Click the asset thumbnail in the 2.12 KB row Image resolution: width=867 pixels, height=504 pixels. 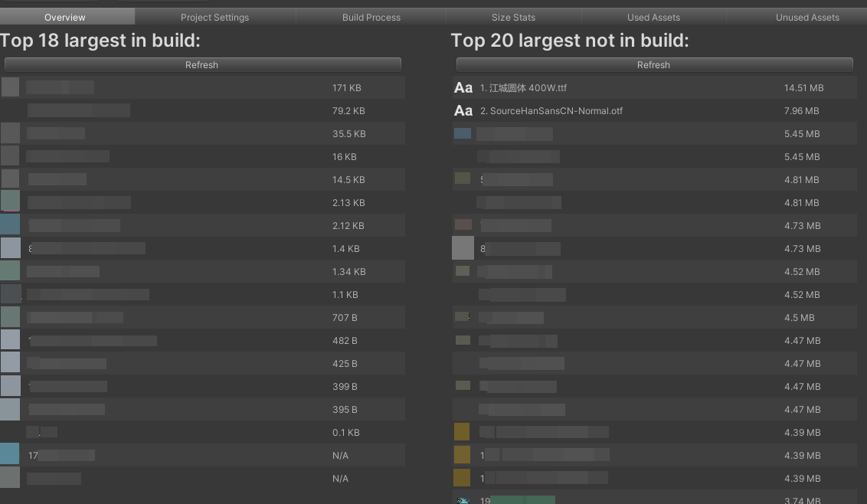click(10, 225)
